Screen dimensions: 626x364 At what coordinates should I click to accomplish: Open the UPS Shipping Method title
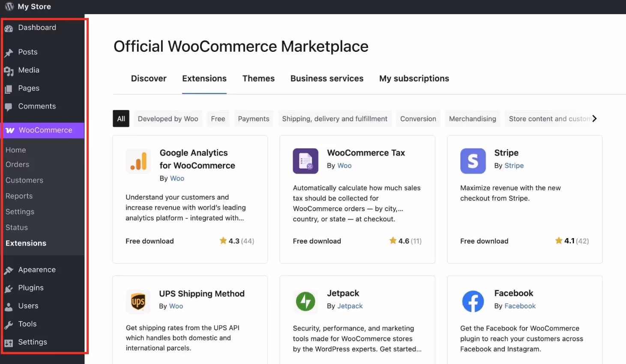[x=202, y=294]
